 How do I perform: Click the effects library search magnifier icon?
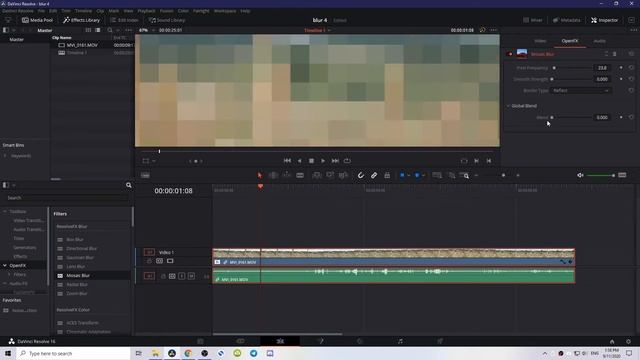129,185
